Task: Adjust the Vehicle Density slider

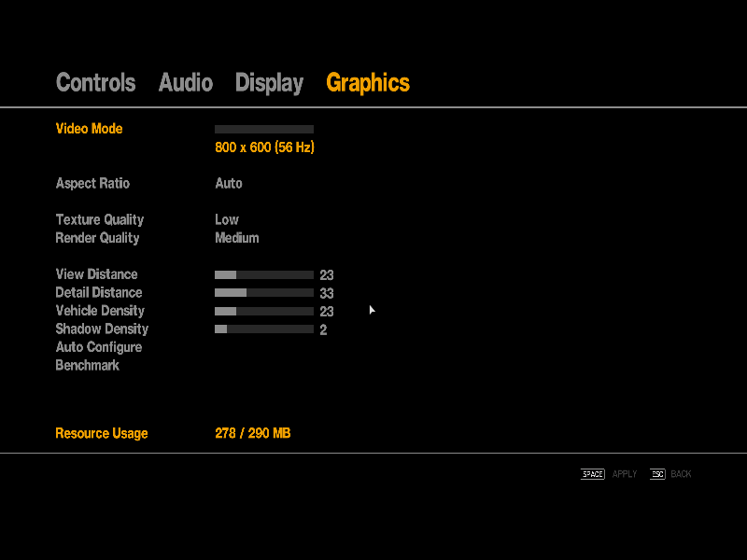Action: pyautogui.click(x=264, y=312)
